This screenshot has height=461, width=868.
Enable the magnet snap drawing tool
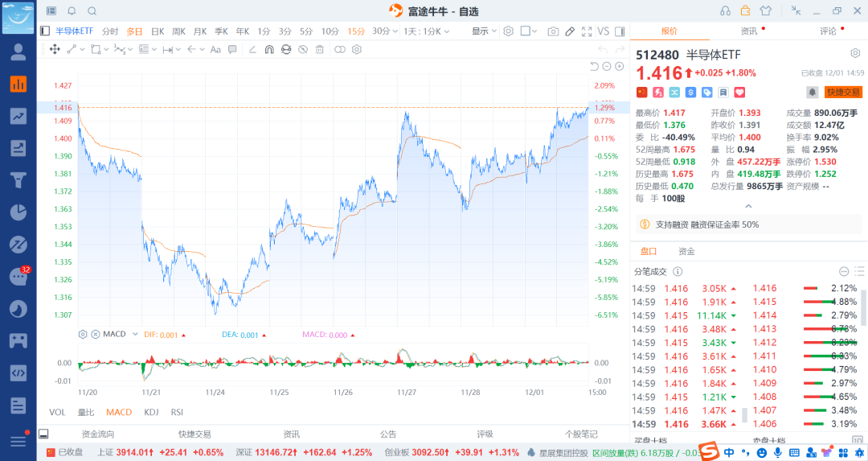coord(269,49)
